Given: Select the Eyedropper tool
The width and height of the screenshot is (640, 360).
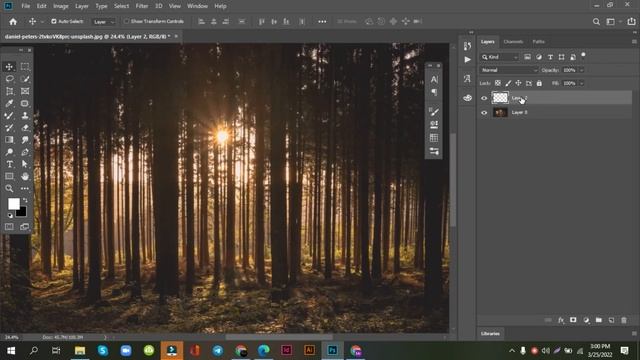Looking at the screenshot, I should click(x=9, y=103).
